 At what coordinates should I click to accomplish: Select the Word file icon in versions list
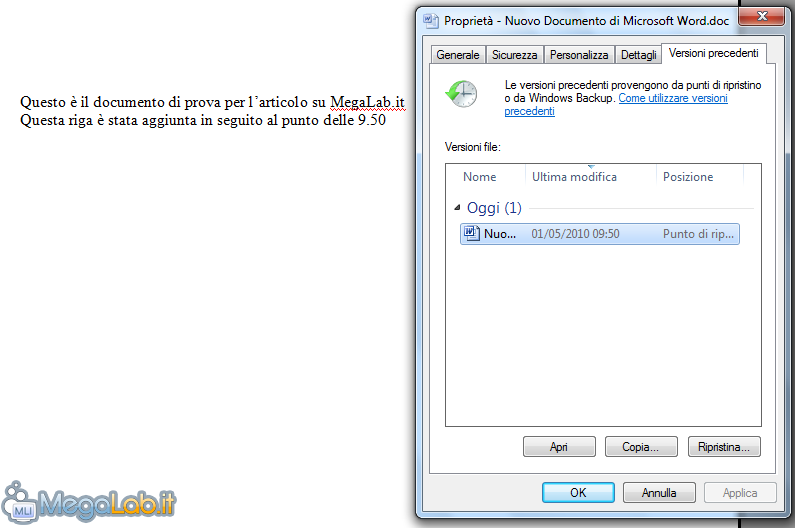click(472, 233)
